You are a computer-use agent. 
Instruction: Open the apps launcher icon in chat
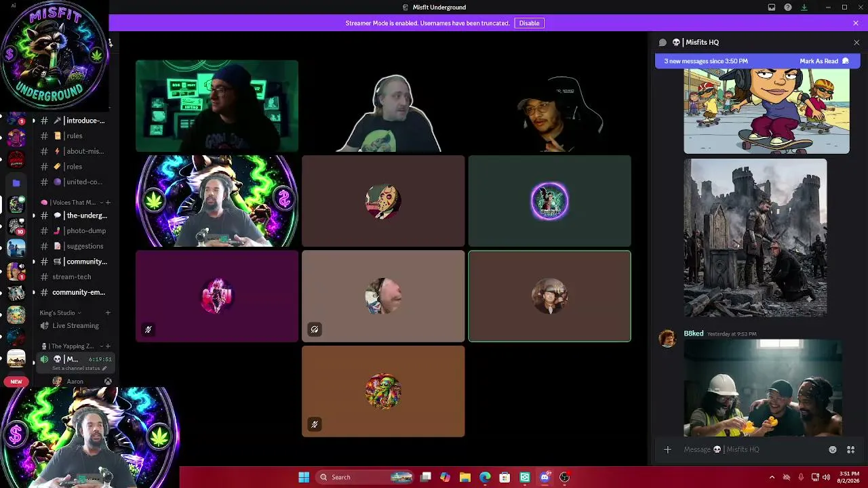pyautogui.click(x=851, y=449)
